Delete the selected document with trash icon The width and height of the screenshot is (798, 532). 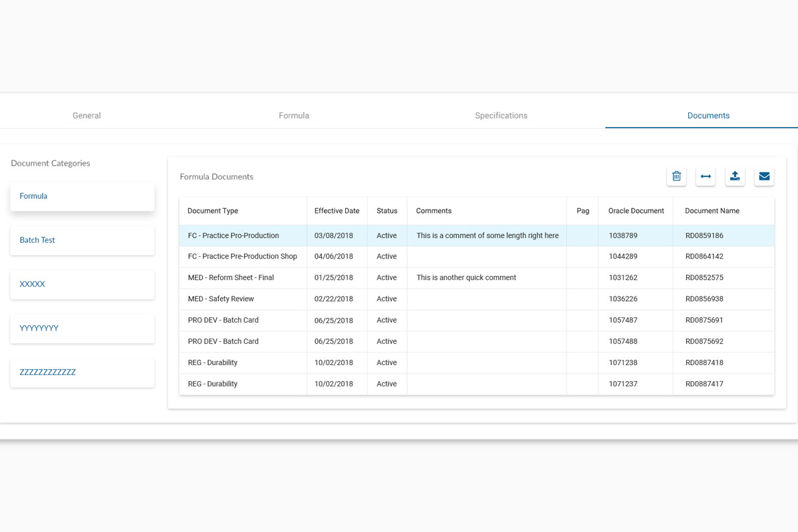676,176
